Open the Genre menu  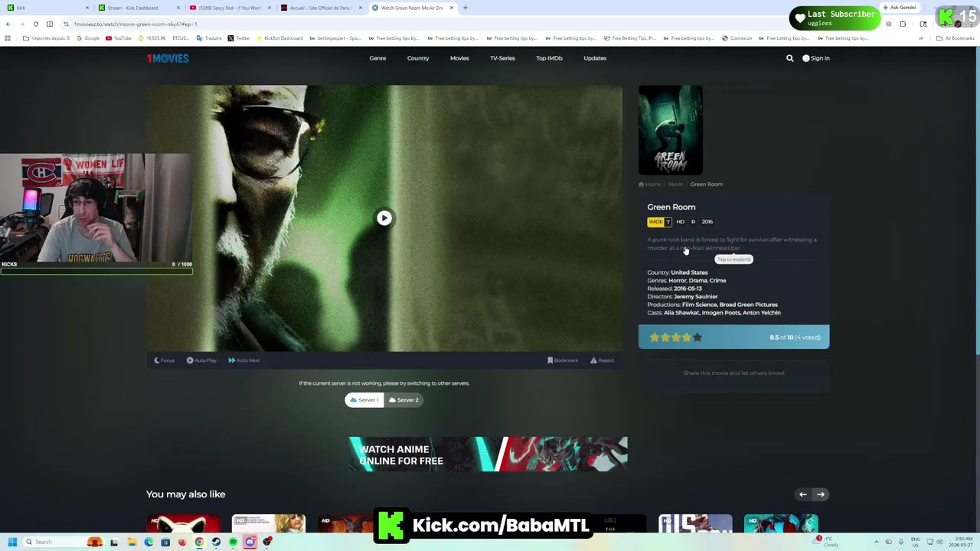click(377, 58)
